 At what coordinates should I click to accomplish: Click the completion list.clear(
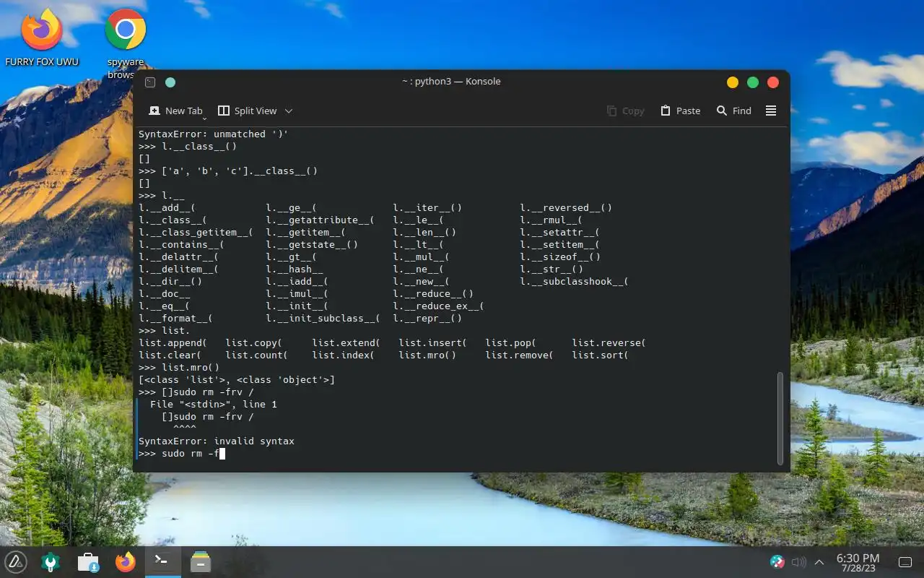[170, 355]
